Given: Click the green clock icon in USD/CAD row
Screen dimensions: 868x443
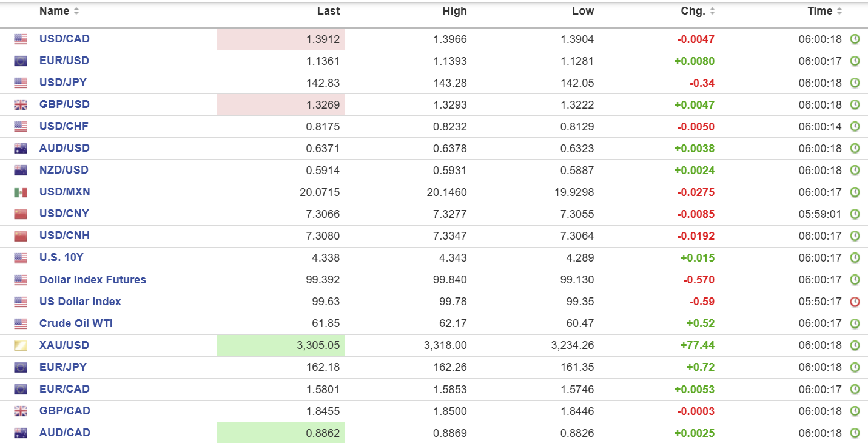Looking at the screenshot, I should [855, 39].
